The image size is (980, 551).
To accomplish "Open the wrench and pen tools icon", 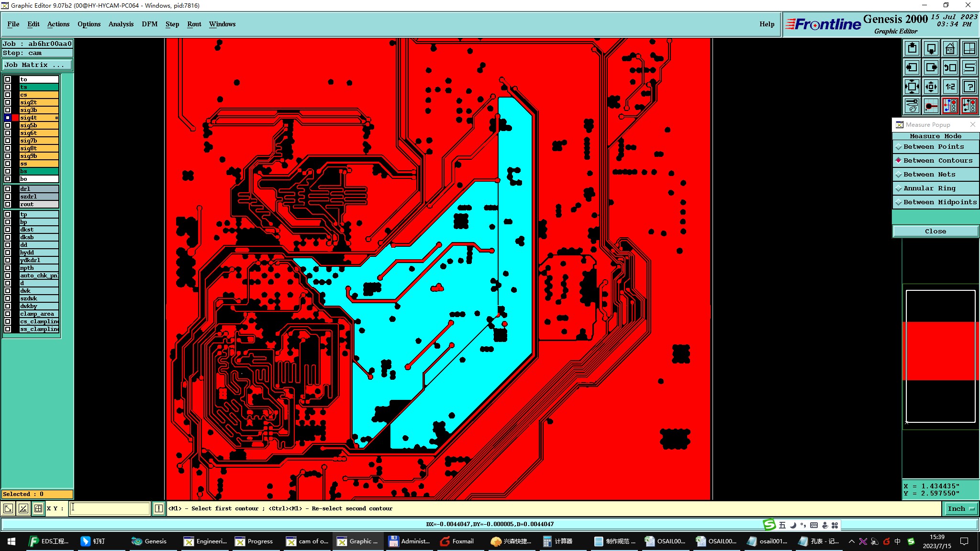I will (x=912, y=106).
